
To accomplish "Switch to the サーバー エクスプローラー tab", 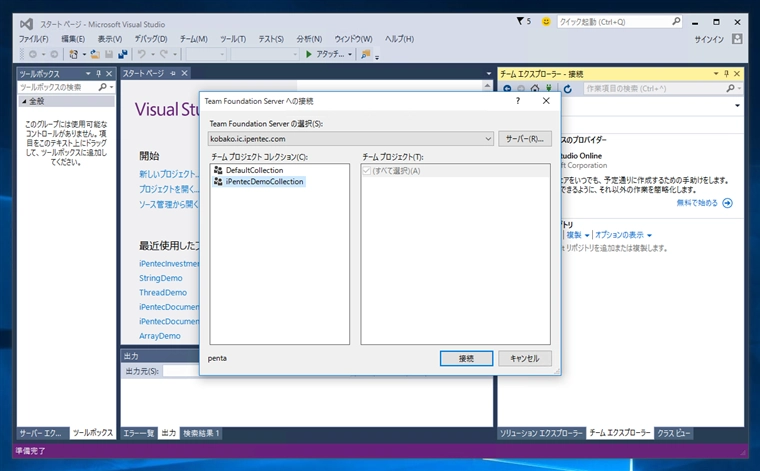I will (x=41, y=433).
